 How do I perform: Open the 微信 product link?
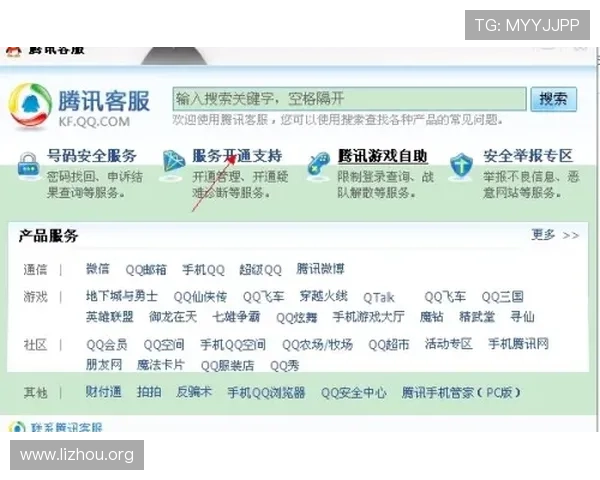(98, 269)
